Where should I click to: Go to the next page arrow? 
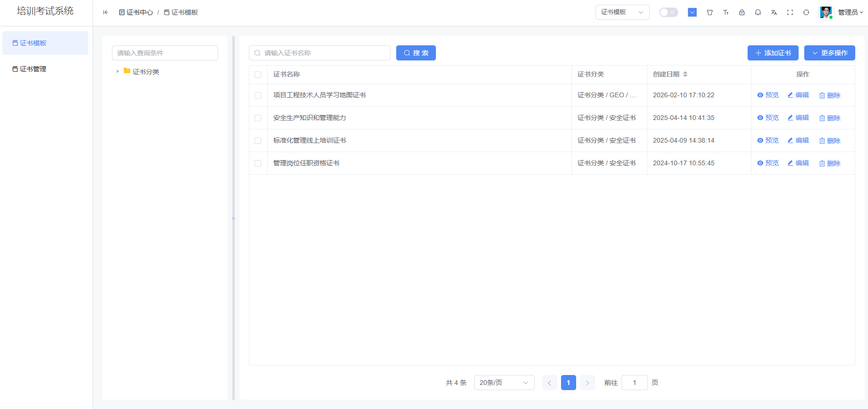coord(587,383)
